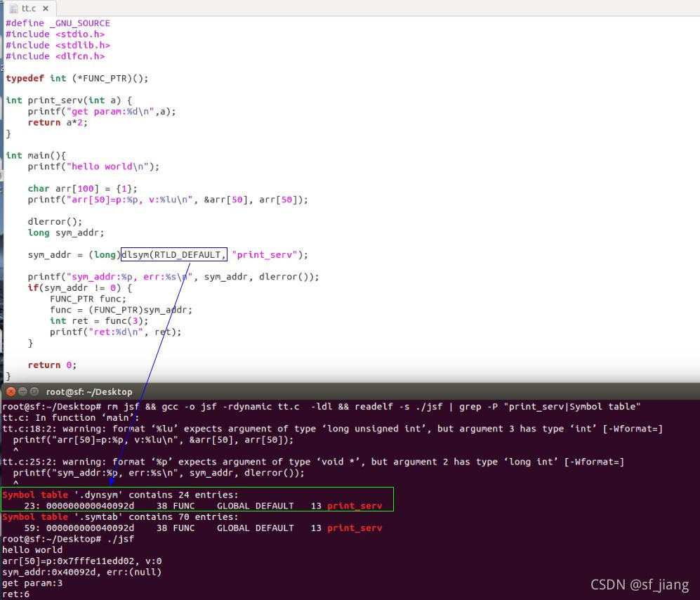Screen dimensions: 700x600
Task: Click printf("get param:%d\n",a); line
Action: click(102, 112)
